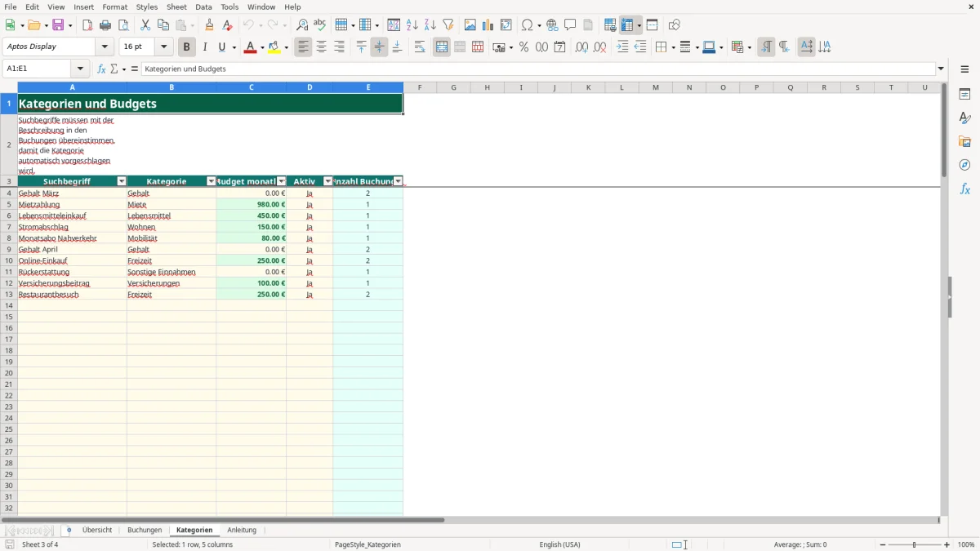980x551 pixels.
Task: Toggle Underline formatting button
Action: click(222, 47)
